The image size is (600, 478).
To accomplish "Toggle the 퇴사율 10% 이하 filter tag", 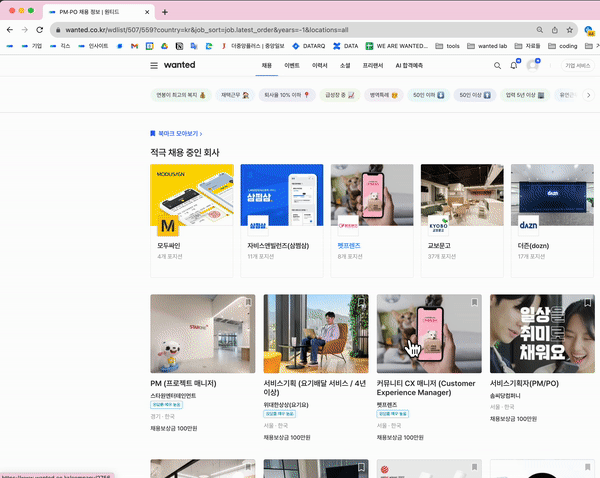I will pyautogui.click(x=287, y=95).
